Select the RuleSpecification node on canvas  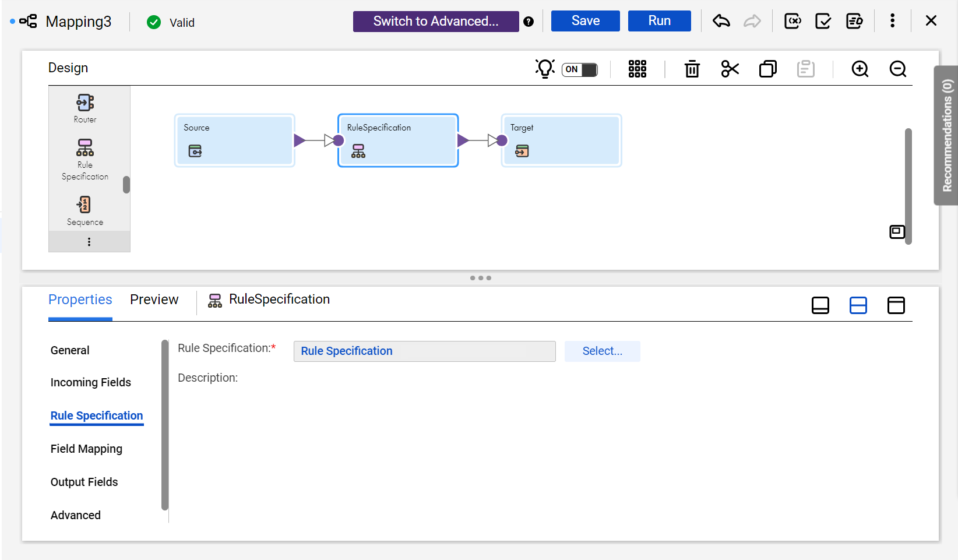(398, 140)
